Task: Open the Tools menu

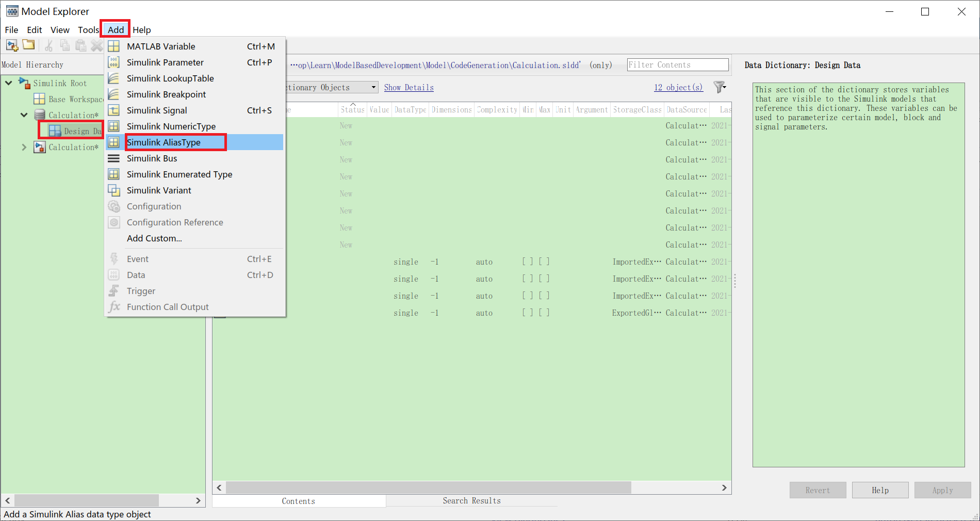Action: (x=88, y=30)
